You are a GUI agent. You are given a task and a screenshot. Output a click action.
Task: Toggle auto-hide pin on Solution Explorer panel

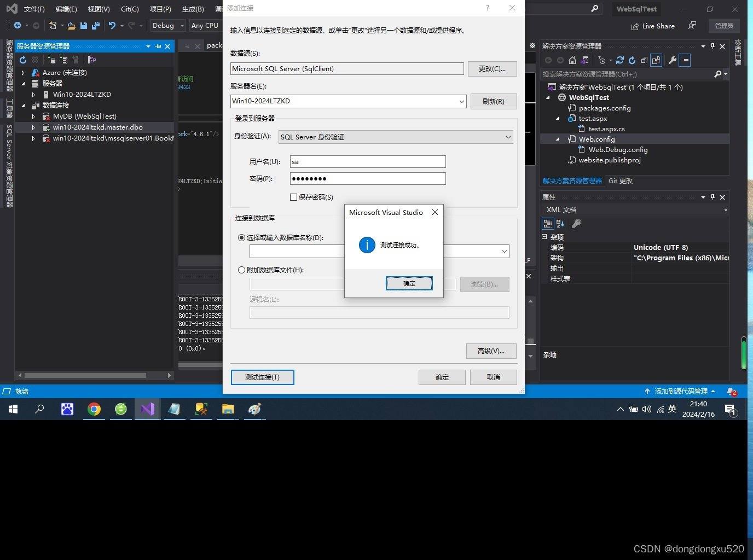coord(713,46)
